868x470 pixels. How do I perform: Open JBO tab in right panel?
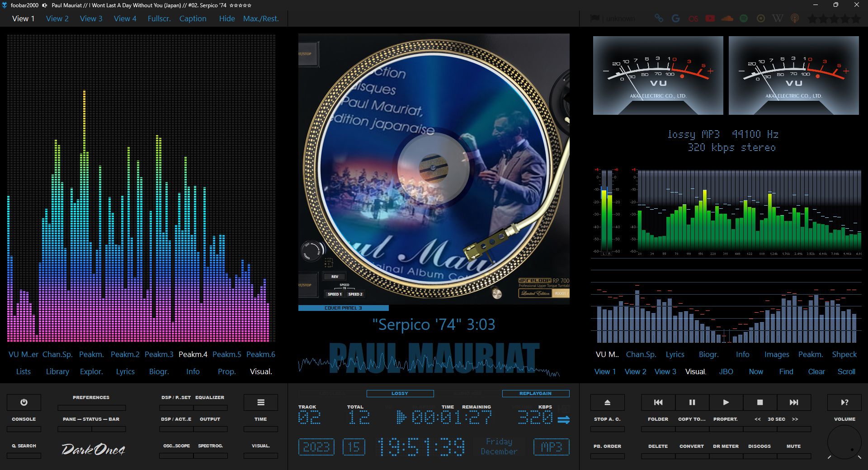pos(726,371)
